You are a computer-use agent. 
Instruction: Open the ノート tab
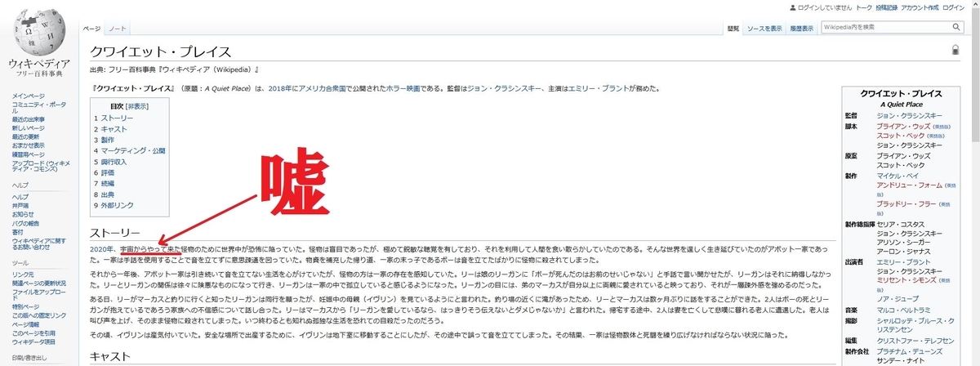click(117, 29)
